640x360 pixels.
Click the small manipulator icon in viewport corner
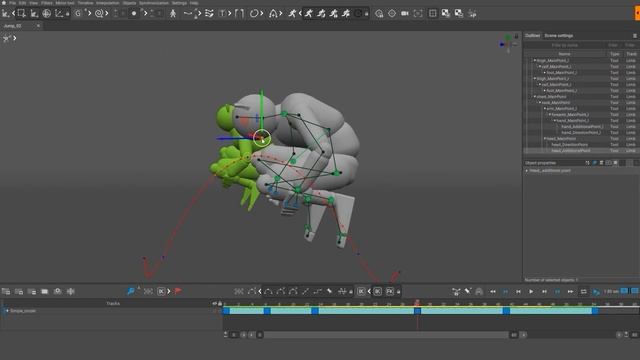[6, 38]
